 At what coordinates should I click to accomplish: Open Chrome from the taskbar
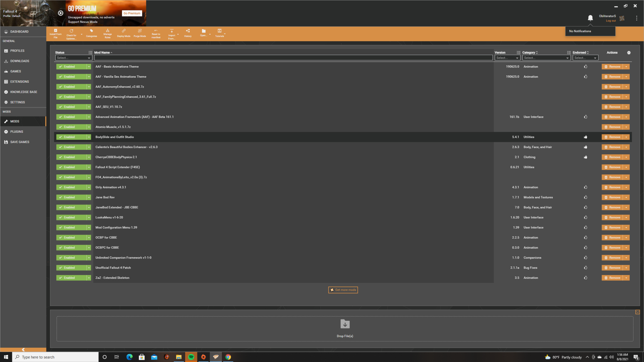pos(228,357)
